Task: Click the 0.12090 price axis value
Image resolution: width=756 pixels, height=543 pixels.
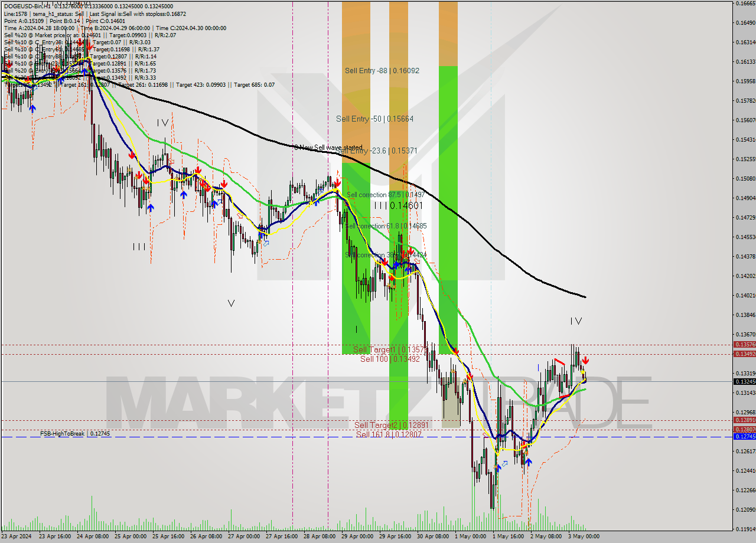Action: [x=745, y=509]
